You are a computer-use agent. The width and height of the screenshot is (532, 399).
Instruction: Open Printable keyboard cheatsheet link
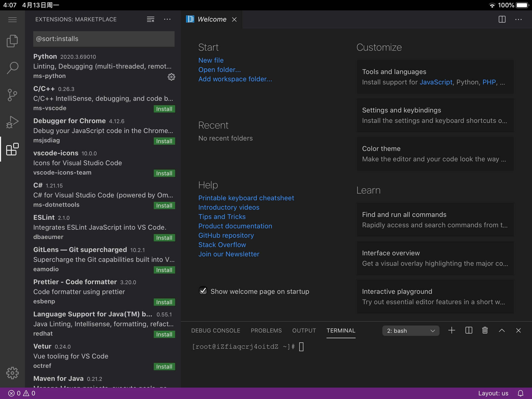[x=246, y=198]
